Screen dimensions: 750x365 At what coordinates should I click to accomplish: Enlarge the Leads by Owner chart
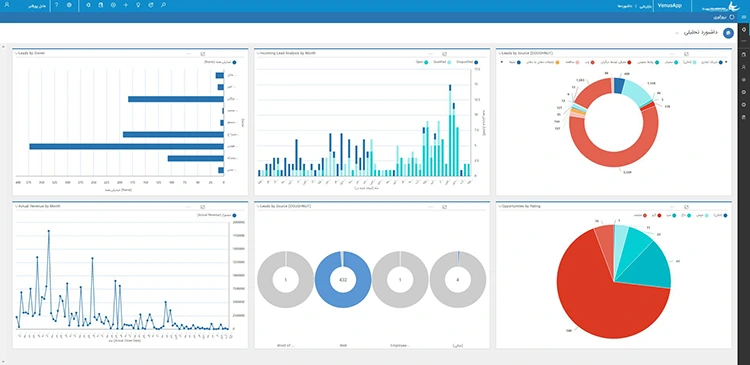tap(202, 54)
